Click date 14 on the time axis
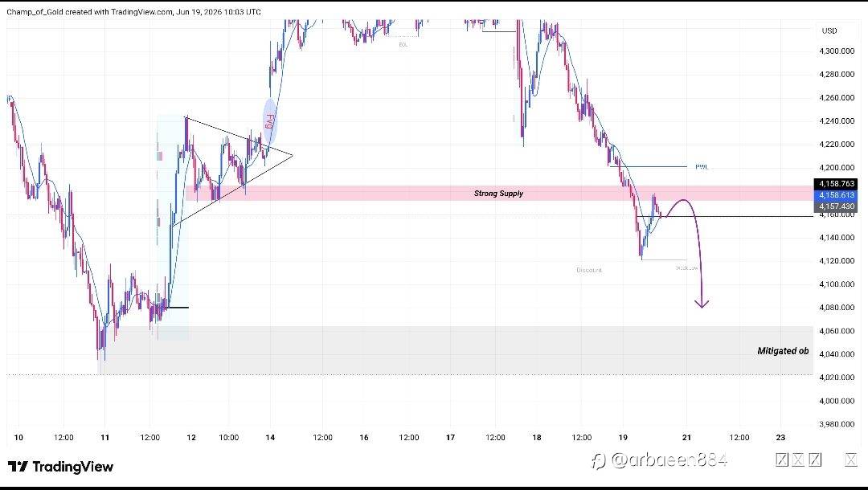 (x=270, y=438)
